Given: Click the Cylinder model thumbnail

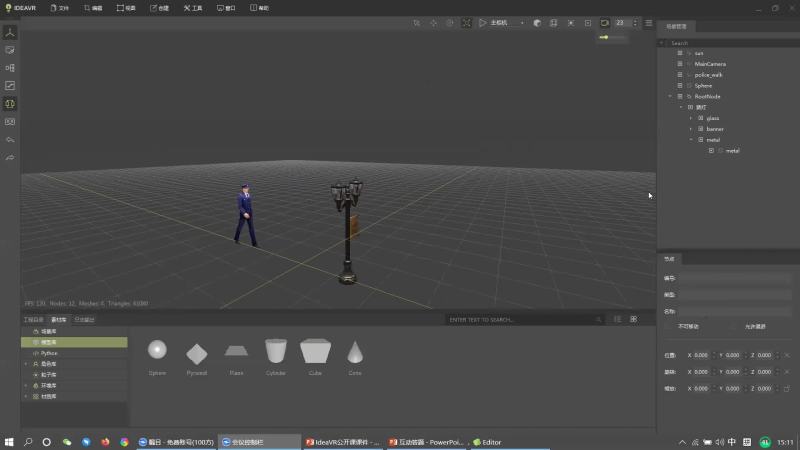Looking at the screenshot, I should pyautogui.click(x=276, y=351).
